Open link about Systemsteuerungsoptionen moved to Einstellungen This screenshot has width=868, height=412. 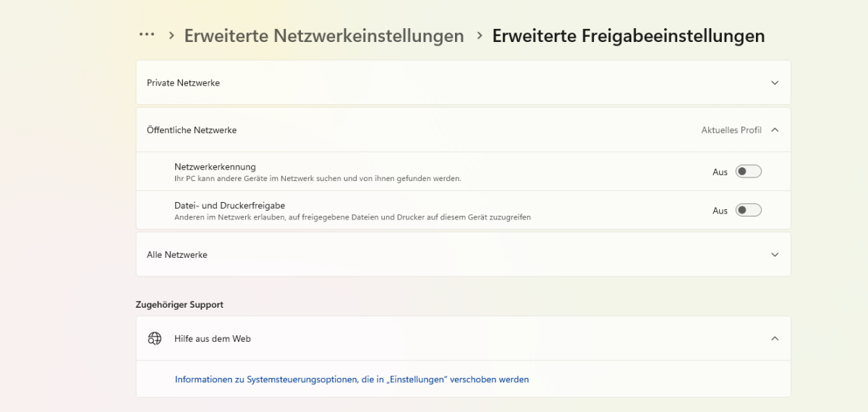tap(352, 379)
